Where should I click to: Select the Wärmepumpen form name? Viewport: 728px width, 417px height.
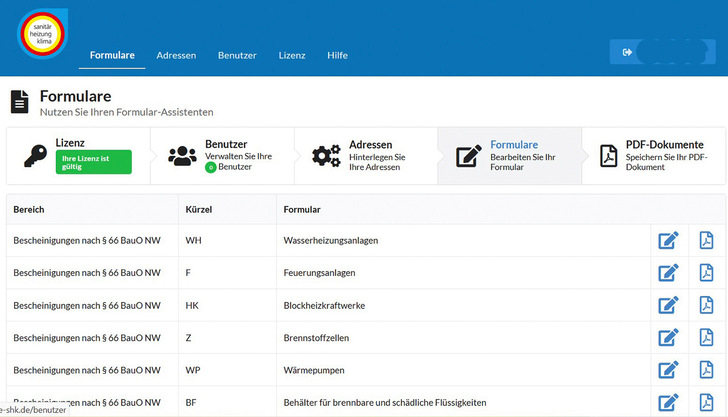click(314, 370)
